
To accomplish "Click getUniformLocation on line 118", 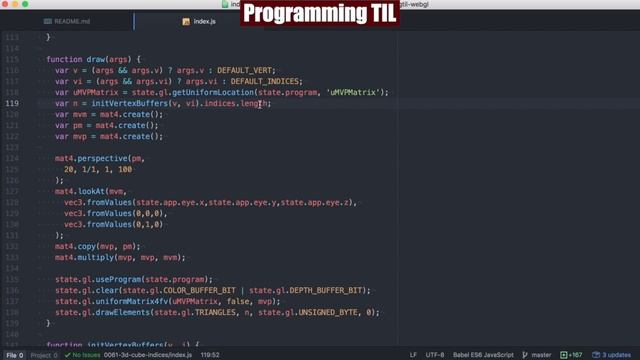I will [213, 92].
